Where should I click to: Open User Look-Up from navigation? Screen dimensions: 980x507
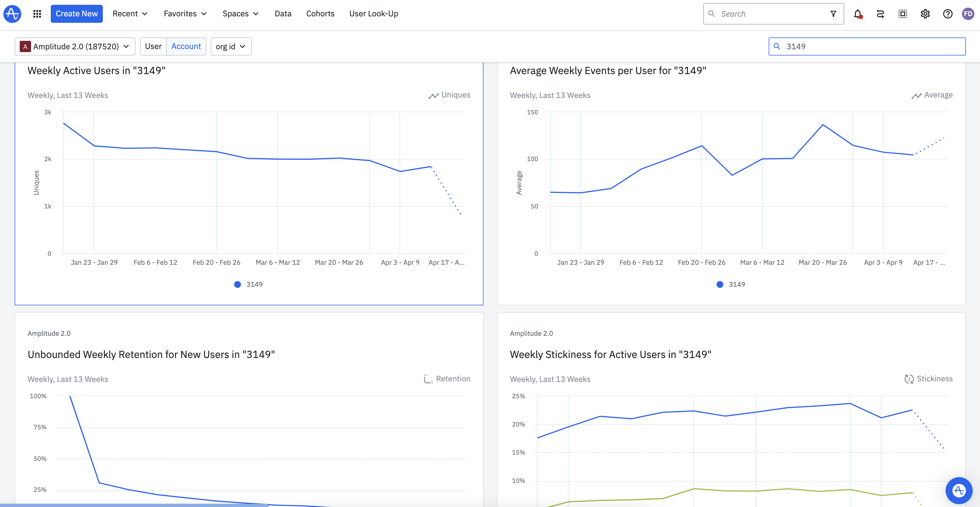[x=373, y=14]
